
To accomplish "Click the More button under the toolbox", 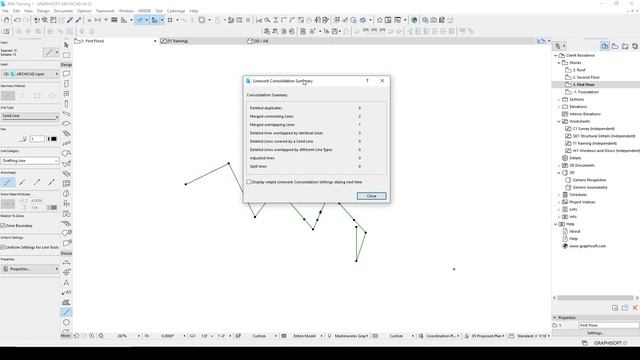I will click(x=66, y=336).
